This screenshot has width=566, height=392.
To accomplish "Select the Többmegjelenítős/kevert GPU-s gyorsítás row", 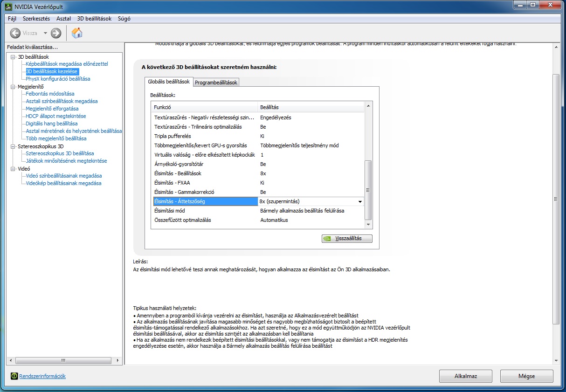I will coord(258,145).
